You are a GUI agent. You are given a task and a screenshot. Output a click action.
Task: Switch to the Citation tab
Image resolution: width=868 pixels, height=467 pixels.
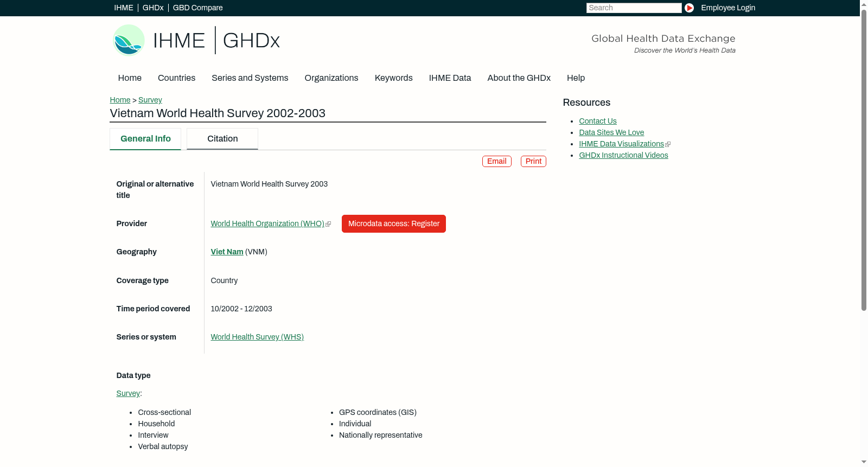(x=222, y=139)
